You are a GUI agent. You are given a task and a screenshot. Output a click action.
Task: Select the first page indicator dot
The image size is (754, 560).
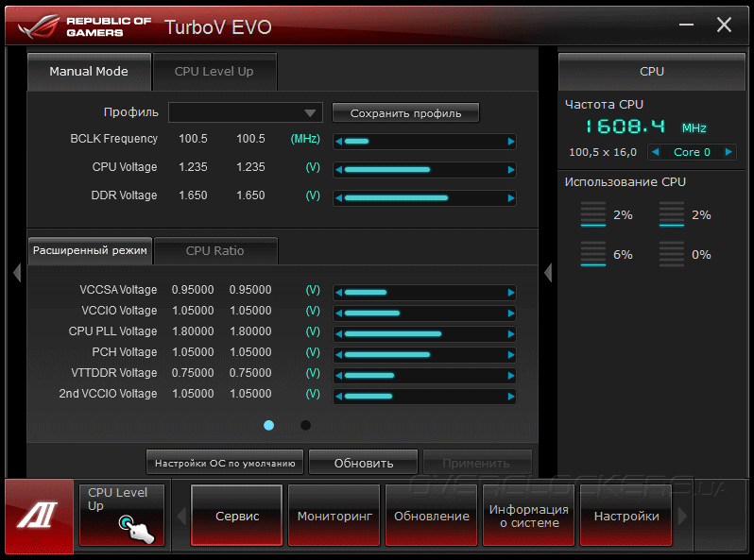click(268, 425)
